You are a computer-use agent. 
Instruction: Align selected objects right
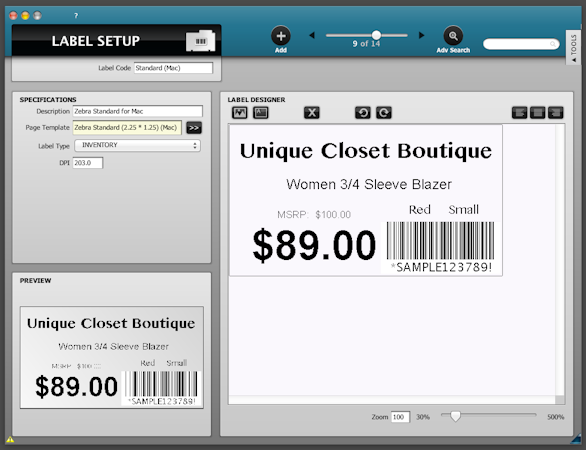(556, 112)
